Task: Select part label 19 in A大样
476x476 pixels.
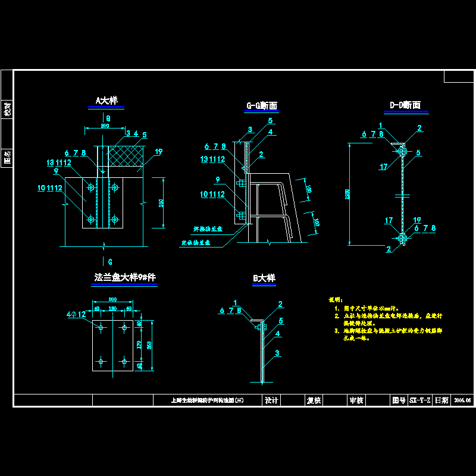Action: point(158,152)
